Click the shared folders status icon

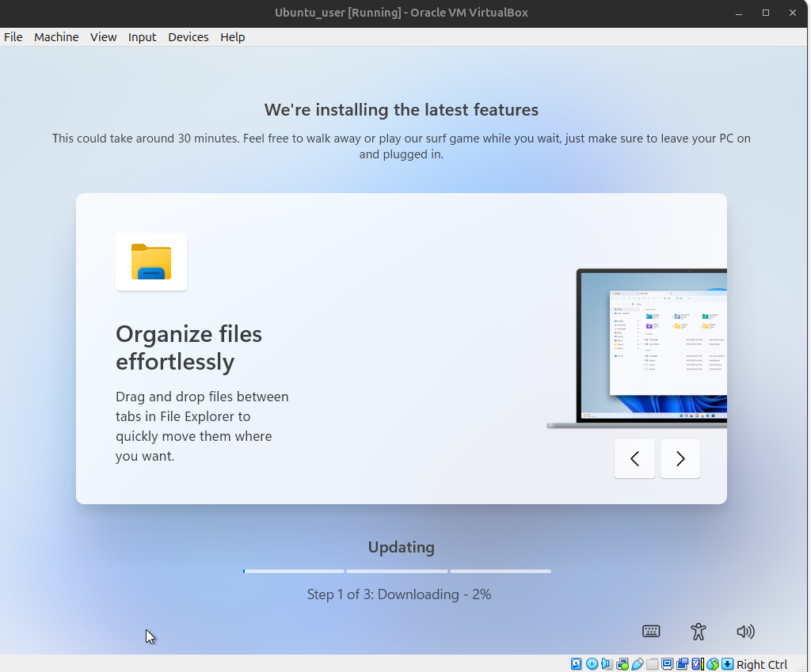point(653,664)
